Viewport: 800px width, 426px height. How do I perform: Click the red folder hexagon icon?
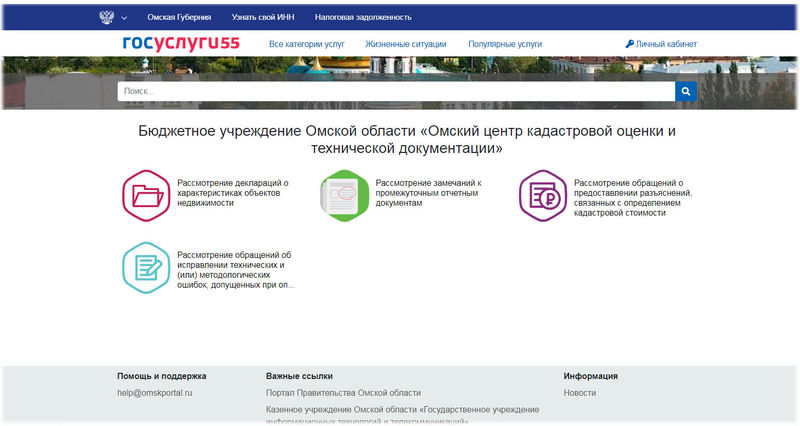[146, 196]
